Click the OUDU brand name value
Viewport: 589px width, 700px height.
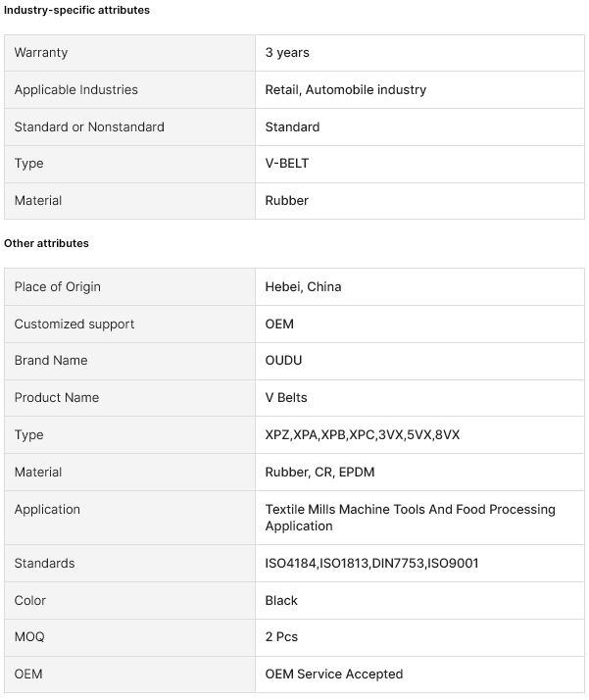283,361
